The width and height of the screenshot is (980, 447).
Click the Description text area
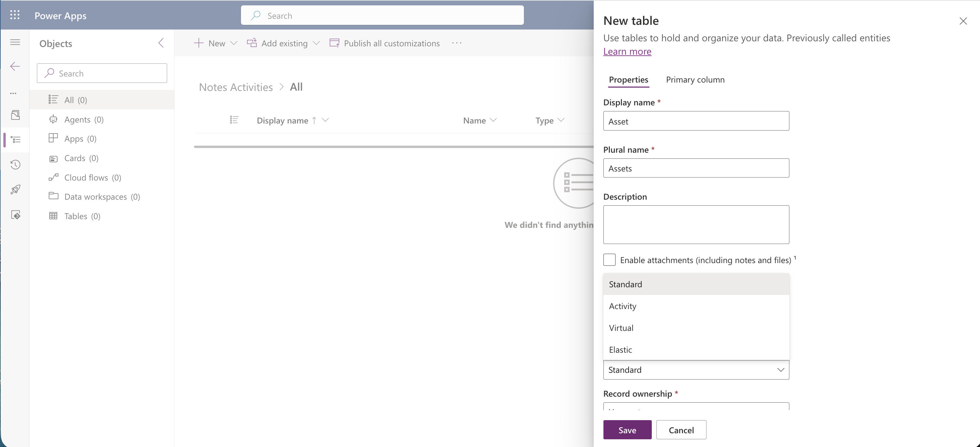(x=696, y=225)
